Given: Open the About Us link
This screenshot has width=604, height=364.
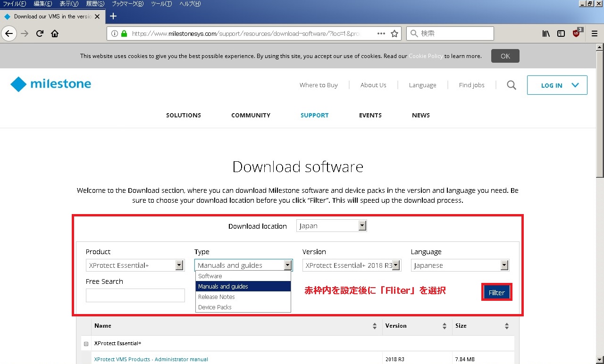Looking at the screenshot, I should click(x=373, y=85).
